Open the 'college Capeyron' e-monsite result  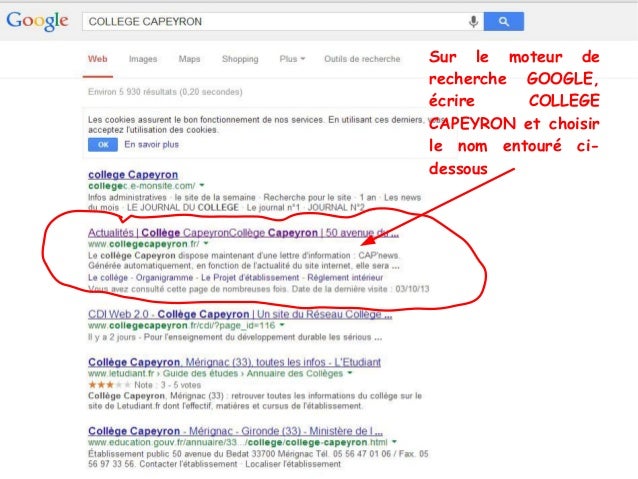[133, 175]
